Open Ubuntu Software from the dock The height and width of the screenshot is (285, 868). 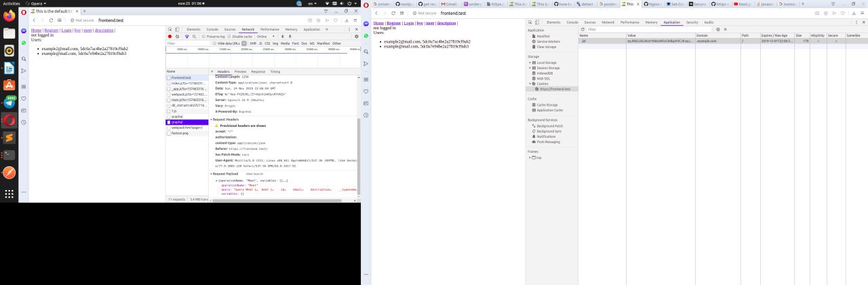(9, 85)
